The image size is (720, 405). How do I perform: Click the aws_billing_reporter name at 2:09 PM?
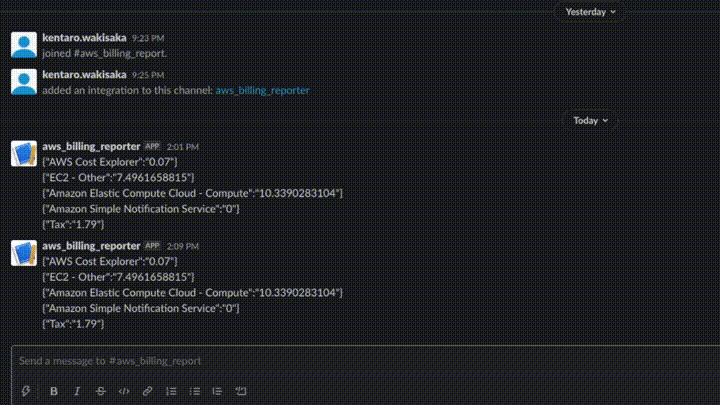[x=91, y=246]
